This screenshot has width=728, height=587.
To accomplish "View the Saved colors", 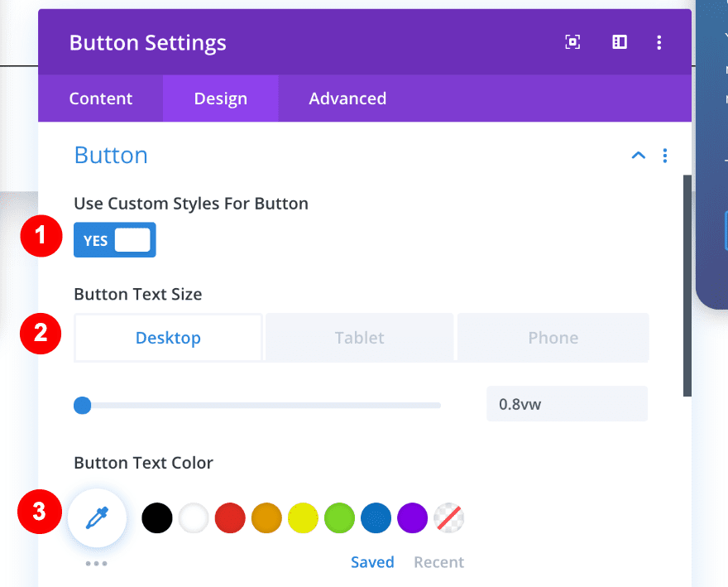I will (372, 561).
